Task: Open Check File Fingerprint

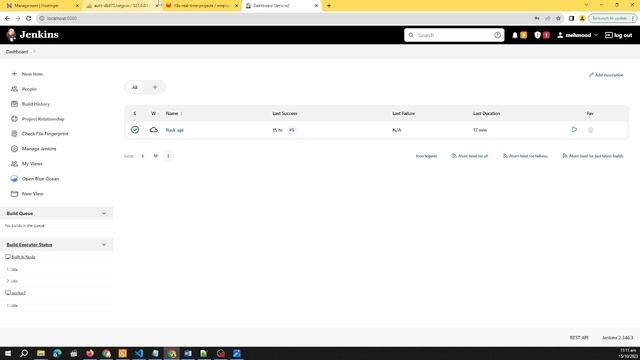Action: 45,134
